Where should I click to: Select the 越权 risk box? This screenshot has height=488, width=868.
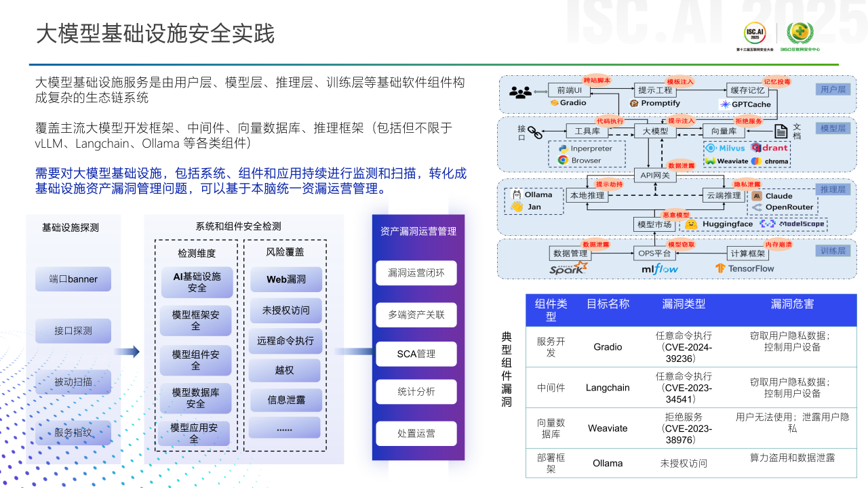click(x=285, y=371)
